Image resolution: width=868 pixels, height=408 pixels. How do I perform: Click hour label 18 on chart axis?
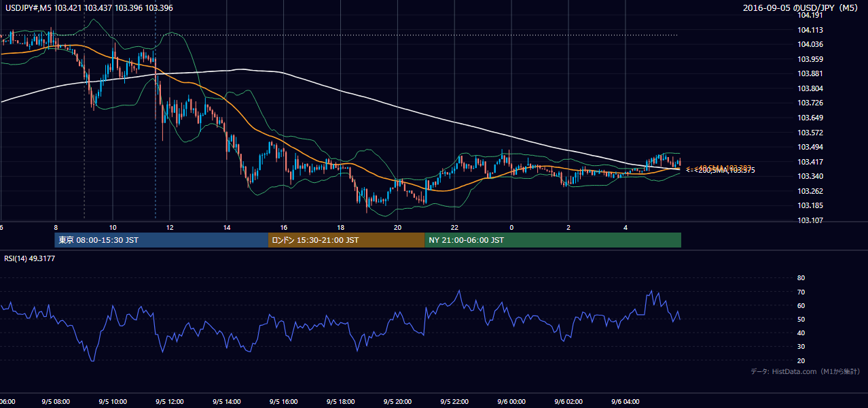(x=341, y=227)
